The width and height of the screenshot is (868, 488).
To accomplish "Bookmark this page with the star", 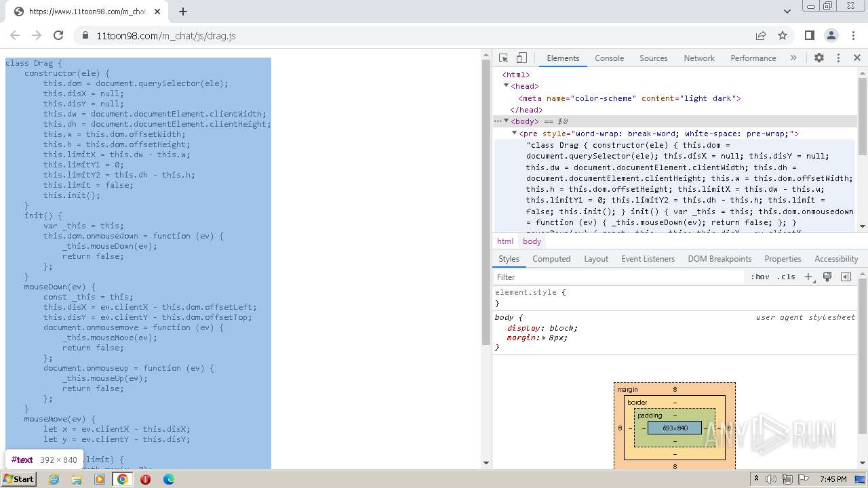I will coord(783,35).
